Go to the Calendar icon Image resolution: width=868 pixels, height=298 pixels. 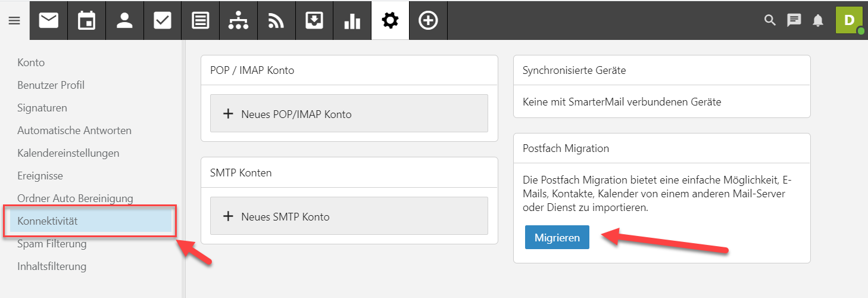coord(87,20)
